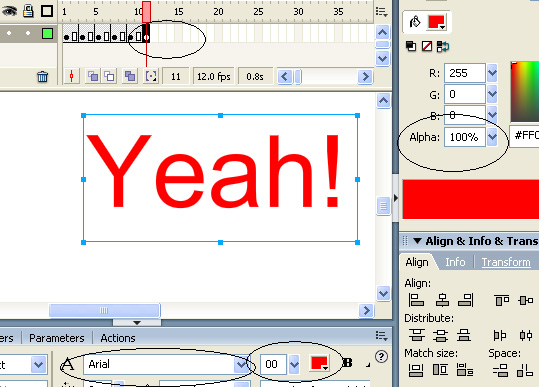Switch to the Align tab

tap(417, 262)
